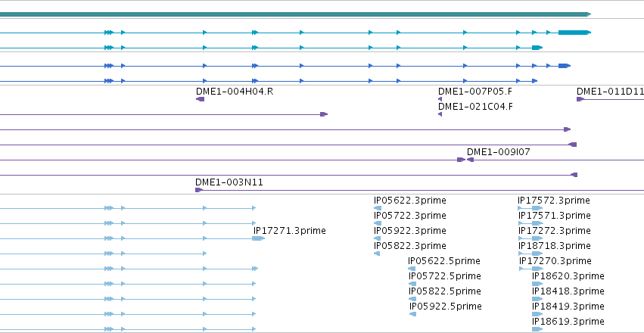Select the IP05722.3prime label
644x333 pixels.
pyautogui.click(x=410, y=216)
